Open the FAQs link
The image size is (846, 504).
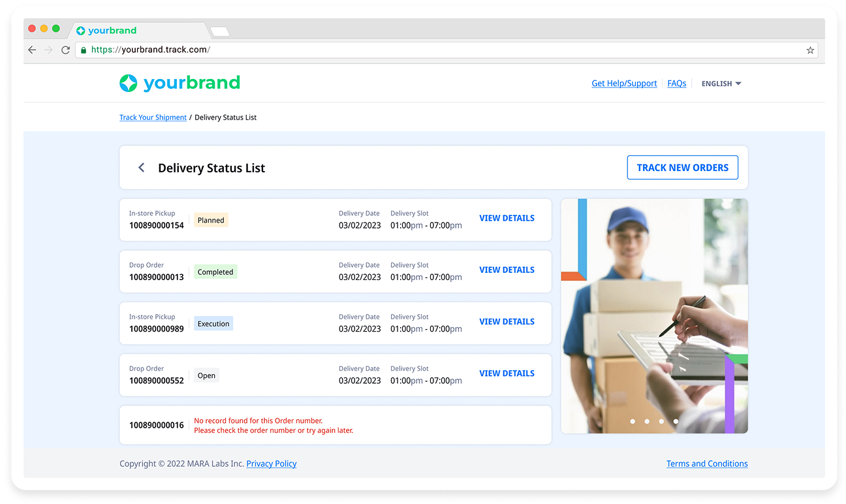pyautogui.click(x=676, y=84)
